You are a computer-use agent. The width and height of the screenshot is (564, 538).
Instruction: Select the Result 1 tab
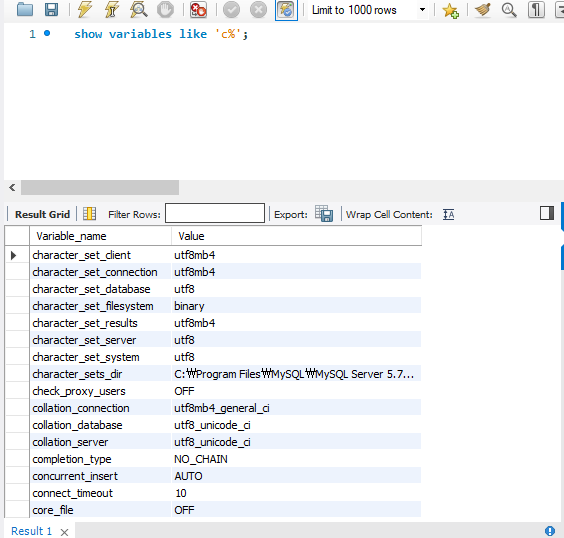tap(31, 531)
